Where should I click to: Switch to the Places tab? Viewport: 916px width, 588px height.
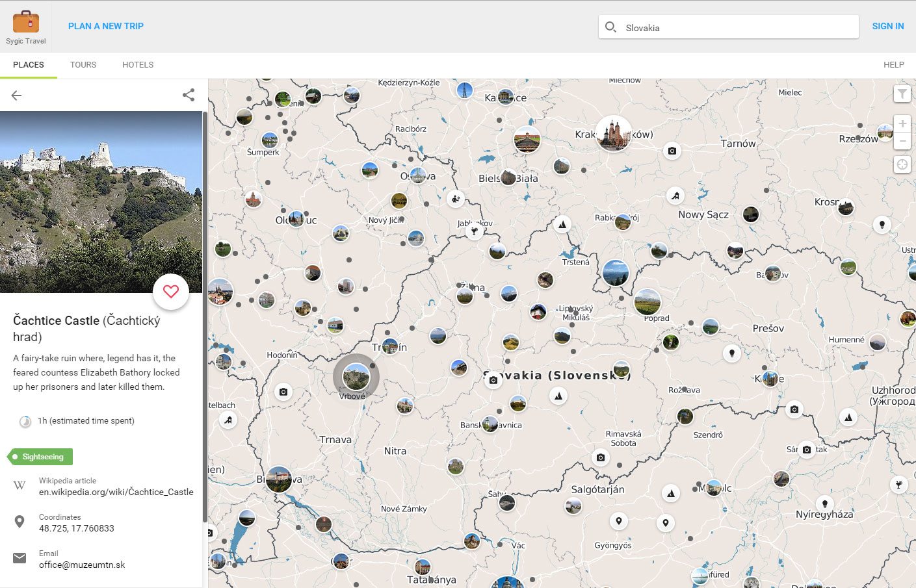(29, 65)
